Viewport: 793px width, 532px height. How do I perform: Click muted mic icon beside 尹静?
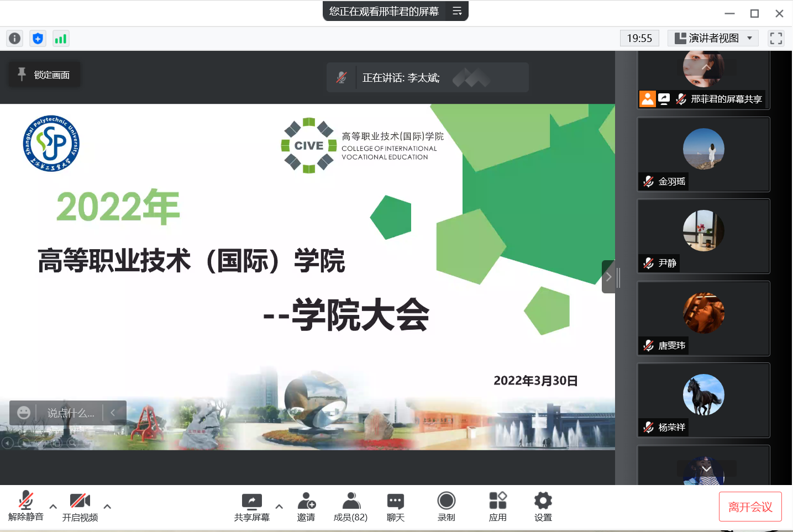(649, 263)
